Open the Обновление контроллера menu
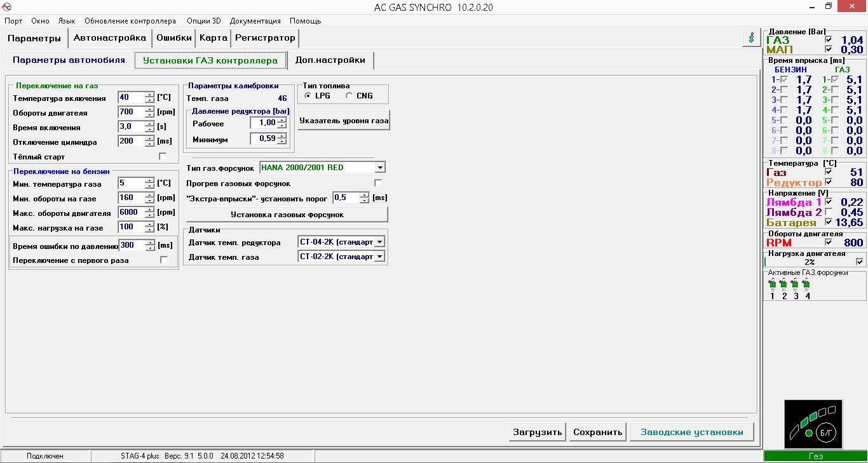 pos(130,21)
